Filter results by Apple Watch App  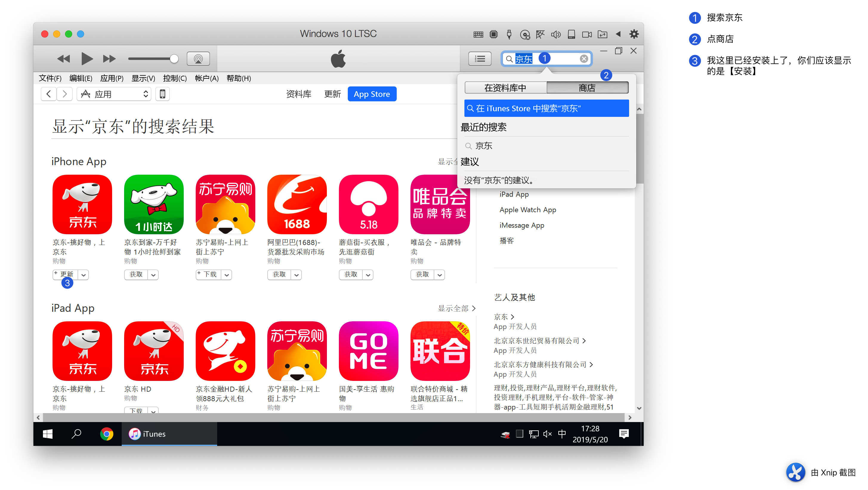click(x=528, y=210)
